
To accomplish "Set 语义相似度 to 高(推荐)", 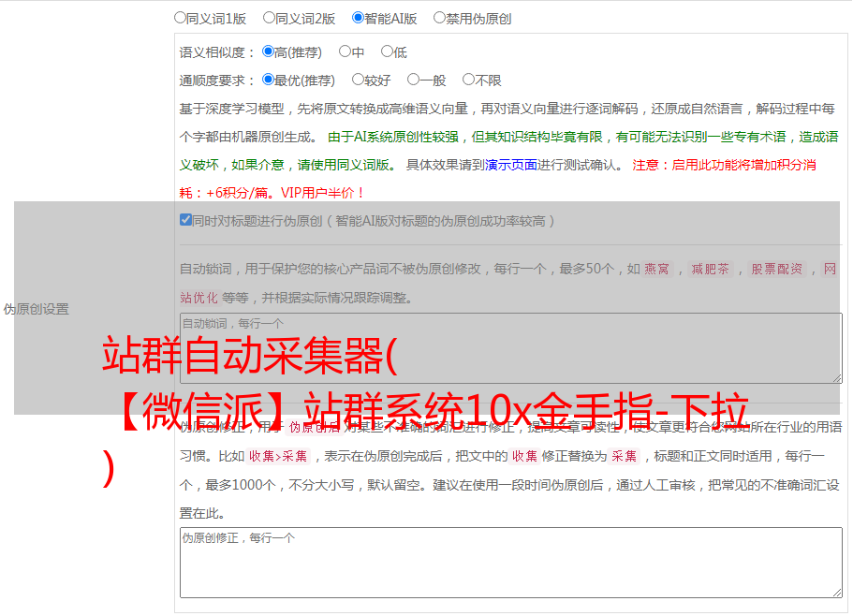I will click(268, 51).
